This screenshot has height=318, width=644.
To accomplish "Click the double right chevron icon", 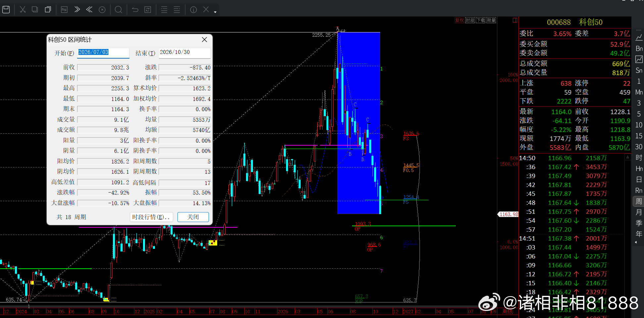I will (x=77, y=10).
